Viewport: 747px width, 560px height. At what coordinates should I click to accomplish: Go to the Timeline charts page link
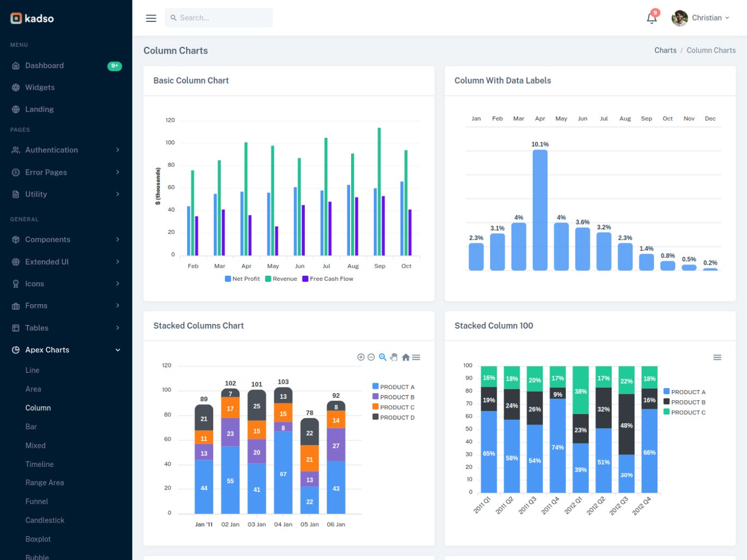pyautogui.click(x=39, y=464)
